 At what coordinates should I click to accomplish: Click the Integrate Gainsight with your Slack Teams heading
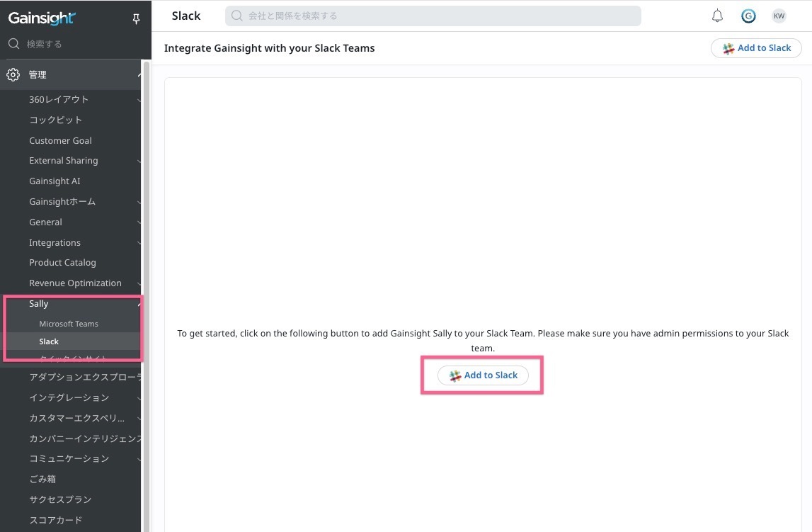coord(269,48)
